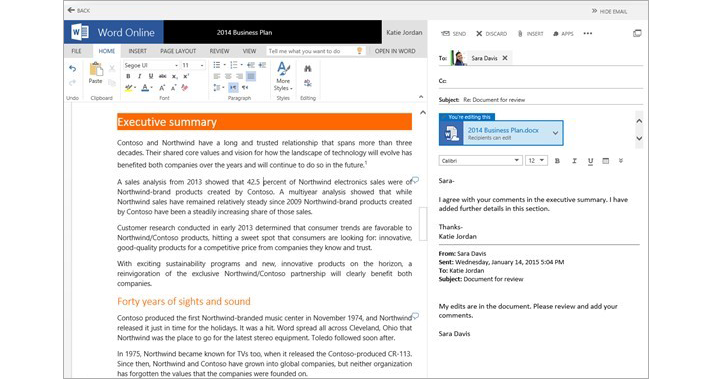Collapse the Word Online ribbon
The width and height of the screenshot is (713, 379).
point(421,97)
